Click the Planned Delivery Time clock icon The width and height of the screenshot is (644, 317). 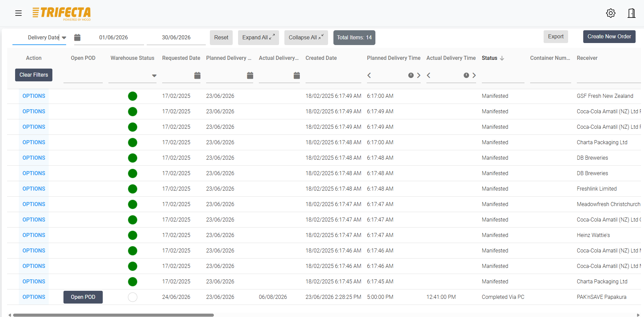tap(411, 75)
